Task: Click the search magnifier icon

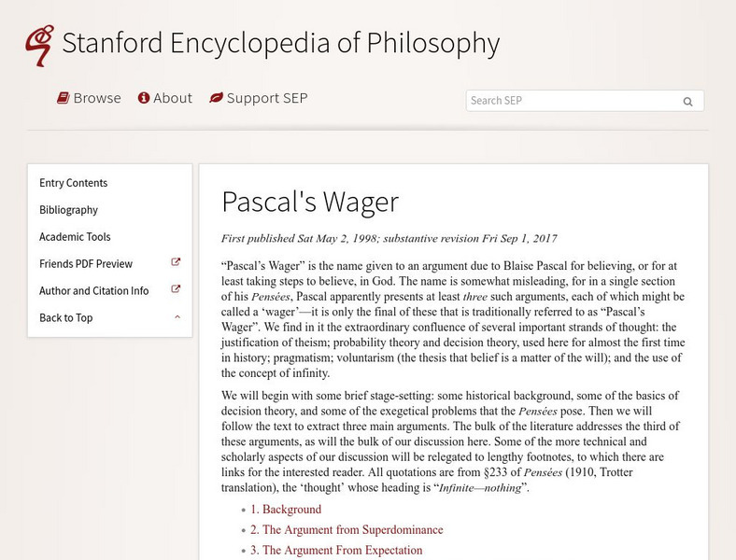Action: (x=688, y=102)
